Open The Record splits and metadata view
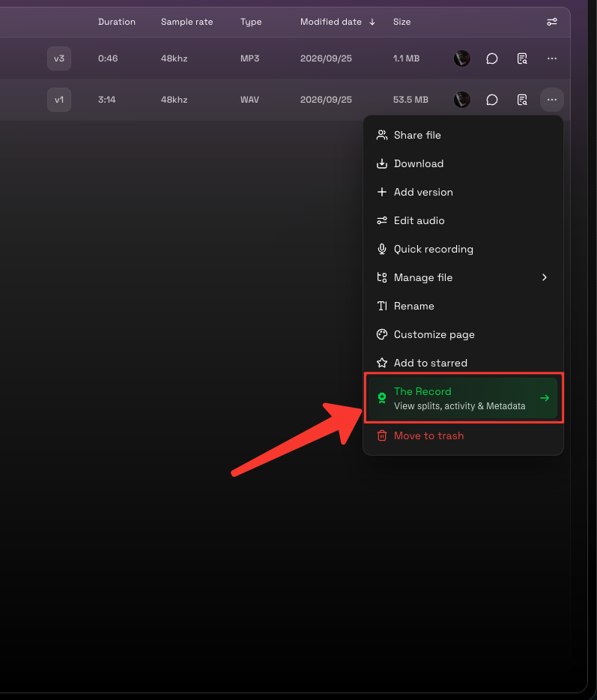Screen dimensions: 597x700 click(x=463, y=398)
